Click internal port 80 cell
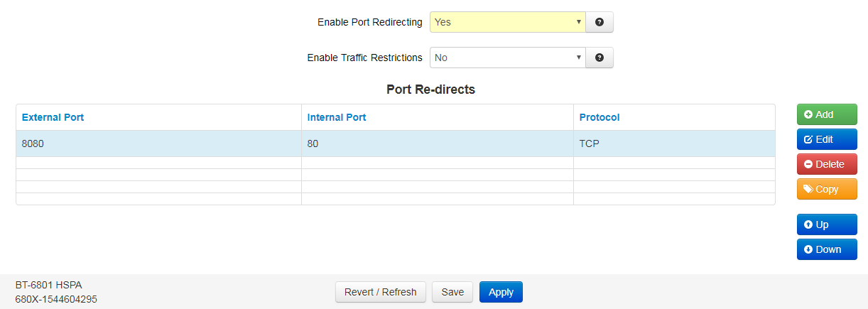 click(438, 143)
